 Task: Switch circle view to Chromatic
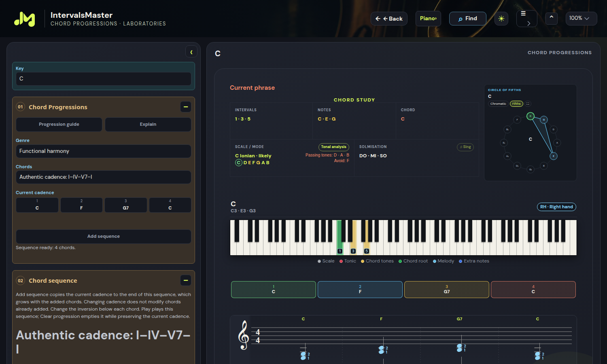[498, 104]
